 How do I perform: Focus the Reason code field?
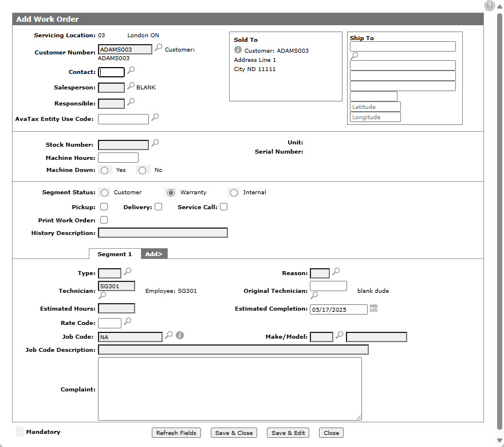[320, 273]
